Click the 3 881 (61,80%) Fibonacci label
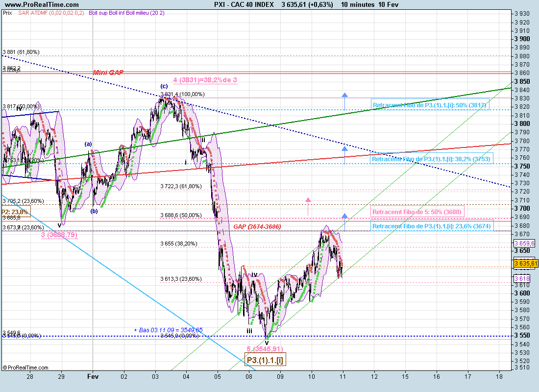 coord(21,52)
